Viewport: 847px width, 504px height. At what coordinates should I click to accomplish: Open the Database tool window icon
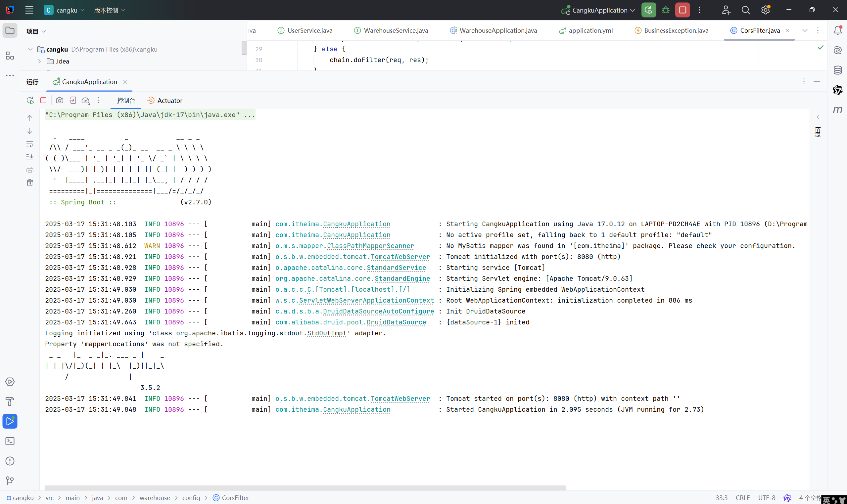[837, 70]
